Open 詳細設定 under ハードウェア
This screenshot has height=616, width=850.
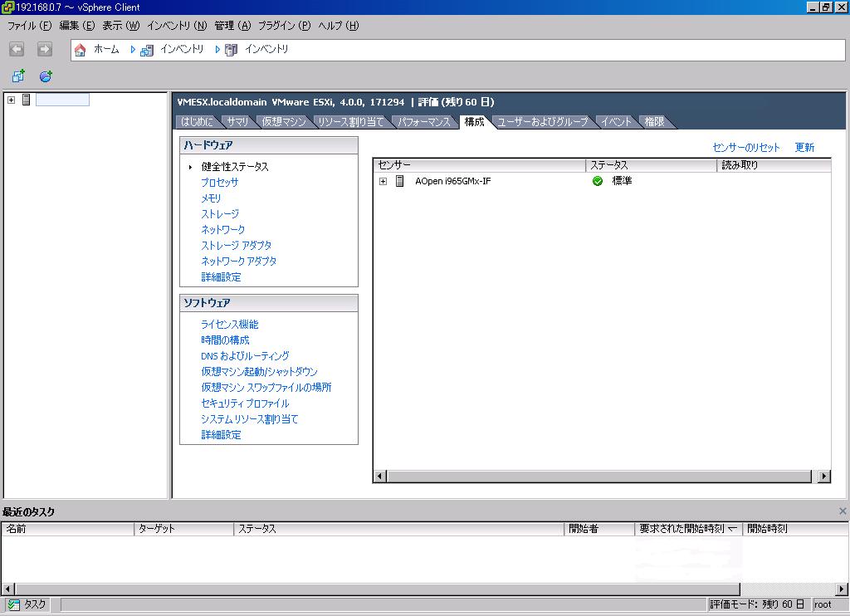tap(221, 277)
